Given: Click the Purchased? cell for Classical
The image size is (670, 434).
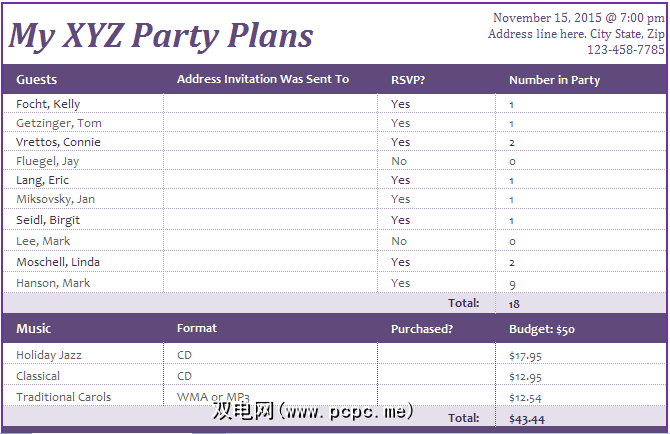Looking at the screenshot, I should click(x=436, y=376).
